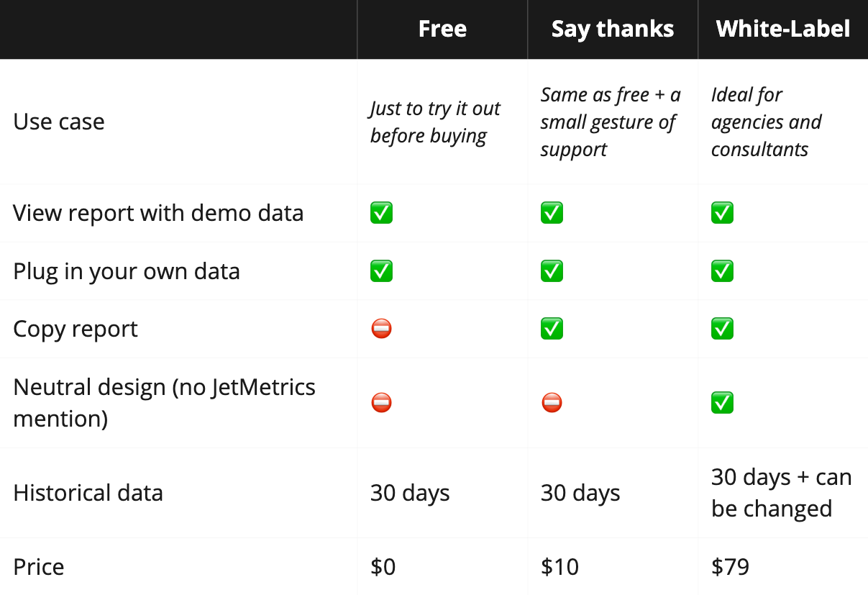Screen dimensions: 868x595
Task: Click Free plan check for Plug in your own data
Action: pyautogui.click(x=381, y=271)
